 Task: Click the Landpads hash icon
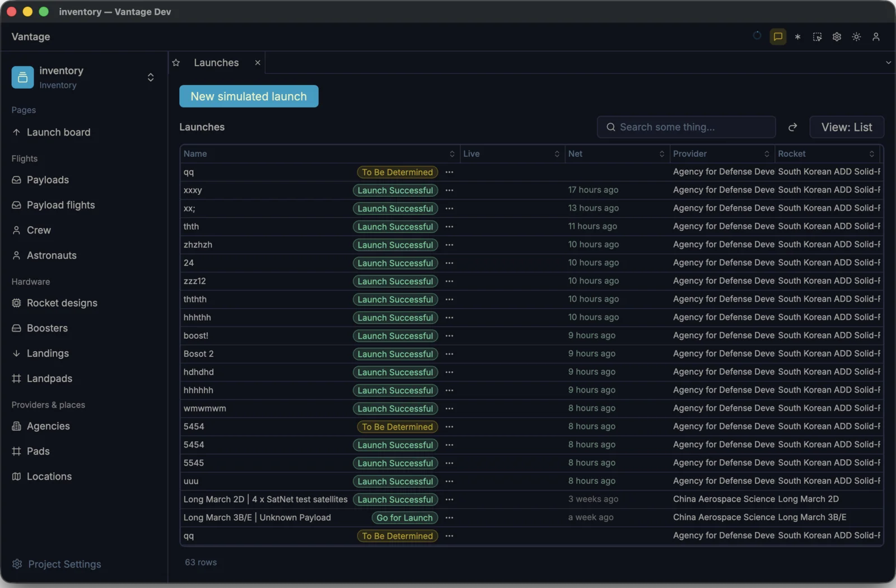click(x=16, y=379)
